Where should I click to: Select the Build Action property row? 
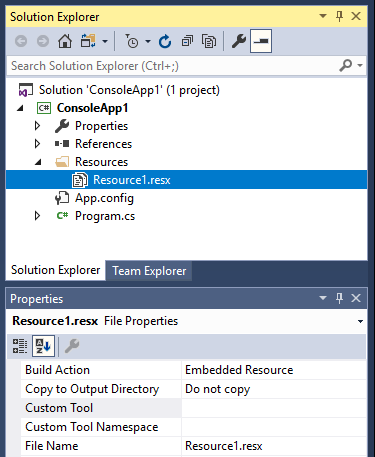(x=101, y=370)
